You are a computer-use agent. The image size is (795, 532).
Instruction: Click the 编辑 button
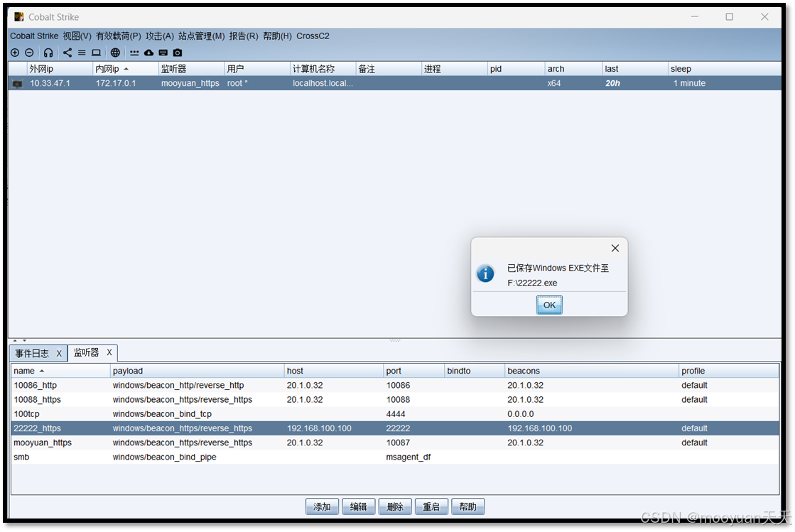point(359,506)
